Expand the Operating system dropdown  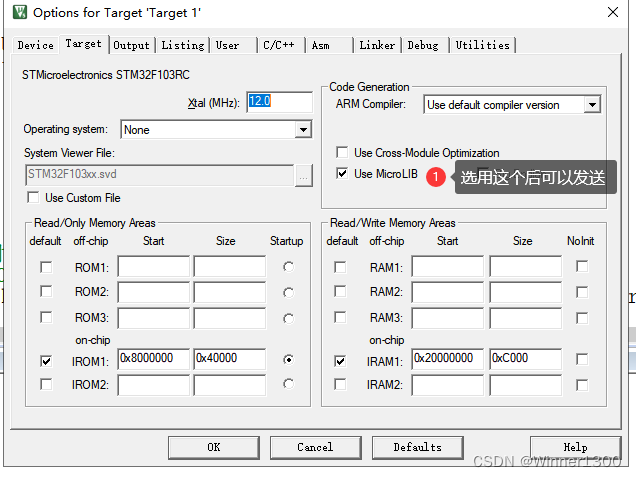pos(303,130)
